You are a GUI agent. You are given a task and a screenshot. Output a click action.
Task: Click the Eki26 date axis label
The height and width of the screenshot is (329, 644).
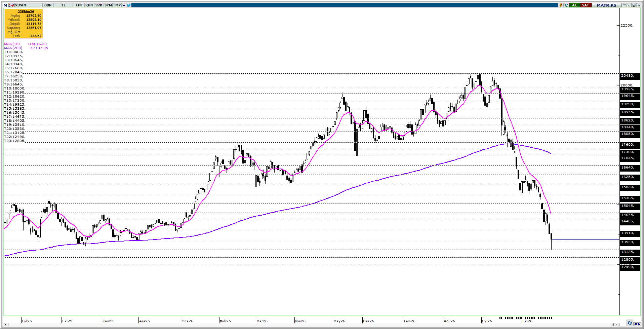[x=527, y=321]
